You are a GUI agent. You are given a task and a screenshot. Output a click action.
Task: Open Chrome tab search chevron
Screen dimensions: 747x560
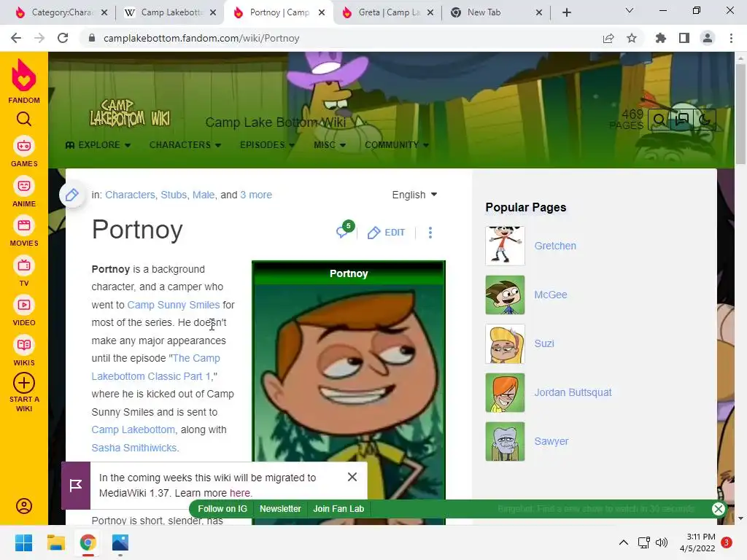[x=630, y=10]
